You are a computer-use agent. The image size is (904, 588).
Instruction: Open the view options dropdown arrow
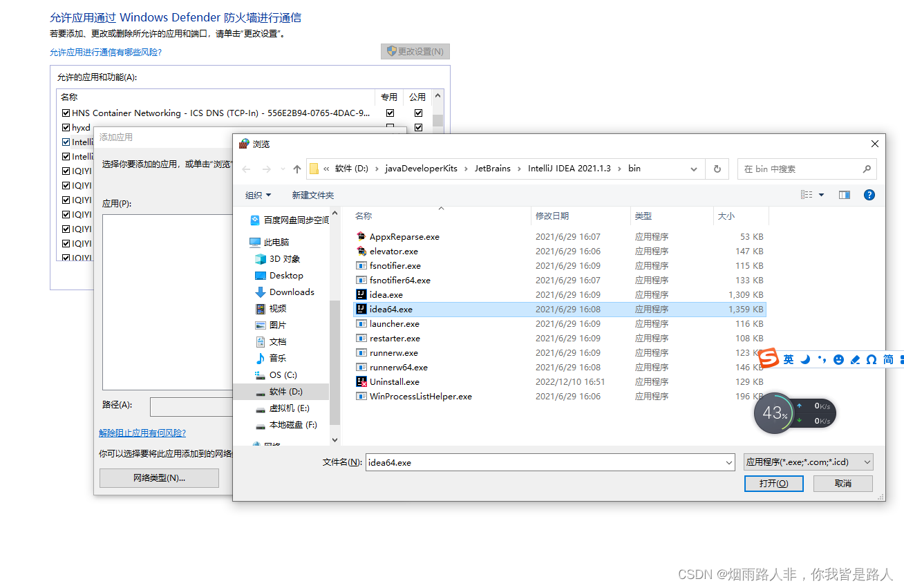pyautogui.click(x=821, y=195)
